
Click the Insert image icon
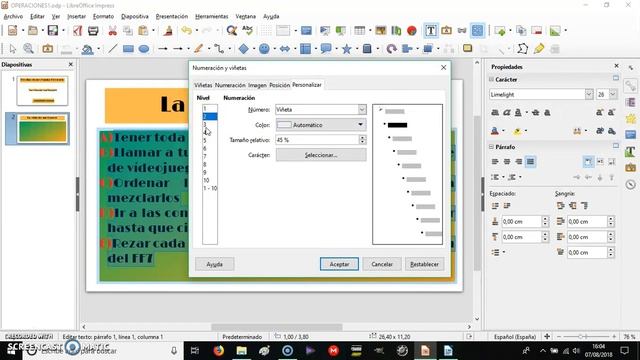380,31
